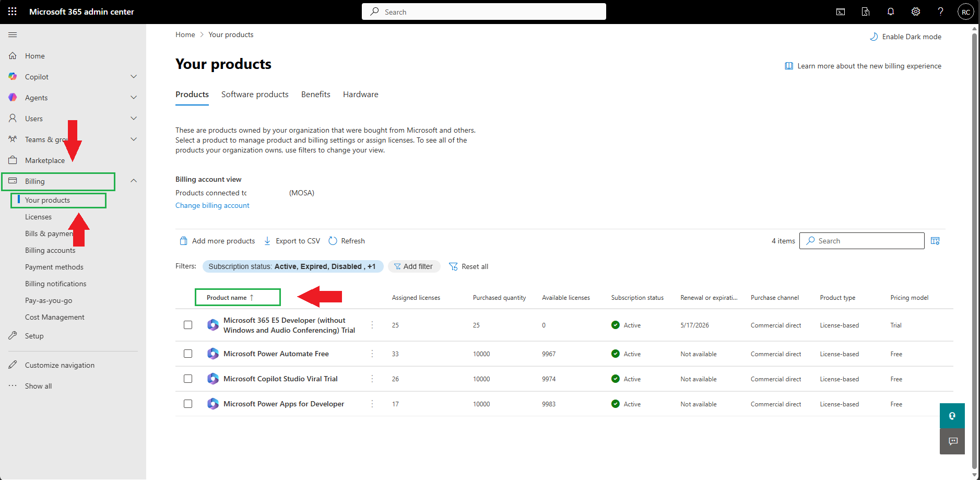Click the Change billing account link
The height and width of the screenshot is (480, 980).
coord(212,206)
